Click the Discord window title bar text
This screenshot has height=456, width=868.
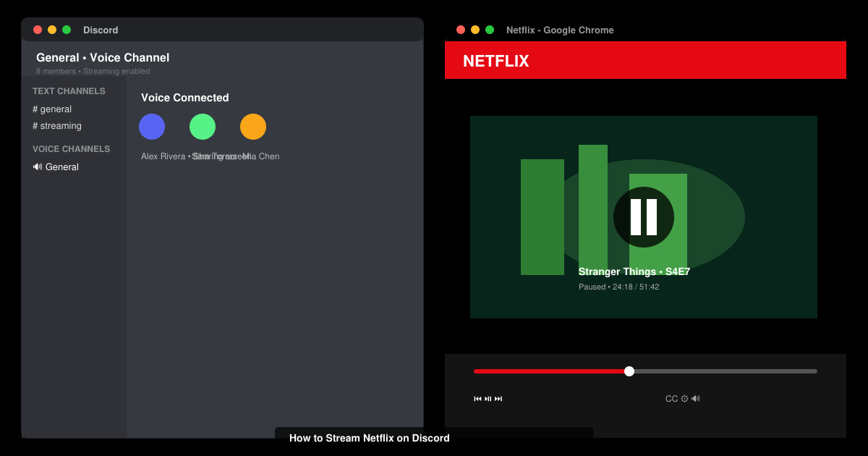[101, 30]
